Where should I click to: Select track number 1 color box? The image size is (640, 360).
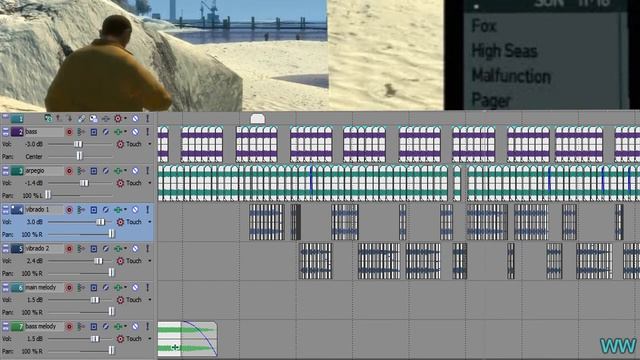pyautogui.click(x=17, y=118)
